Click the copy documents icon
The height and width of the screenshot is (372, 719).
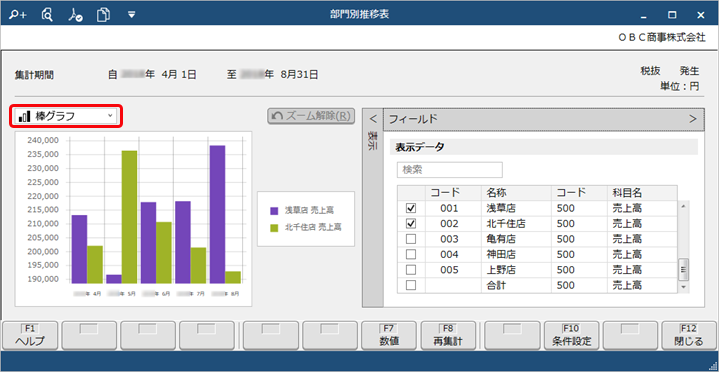pos(103,15)
